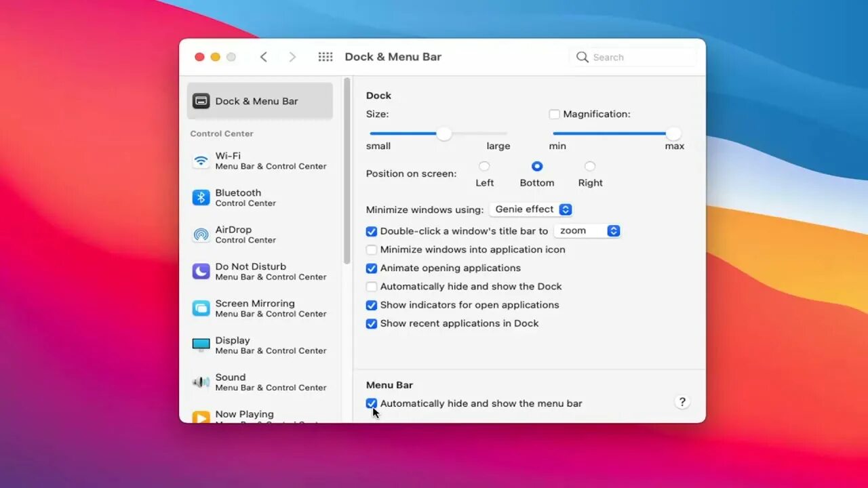Image resolution: width=868 pixels, height=488 pixels.
Task: Select Do Not Disturb in sidebar
Action: 260,271
